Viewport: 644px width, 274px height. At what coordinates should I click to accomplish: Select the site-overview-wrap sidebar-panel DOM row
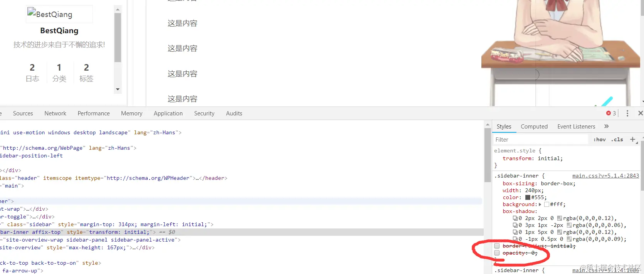coord(242,240)
